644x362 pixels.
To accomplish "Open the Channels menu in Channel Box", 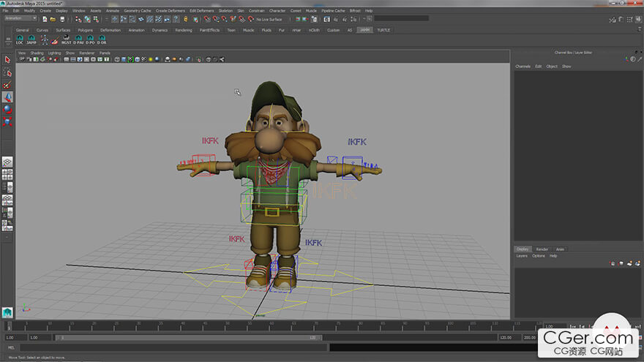I will pos(523,67).
